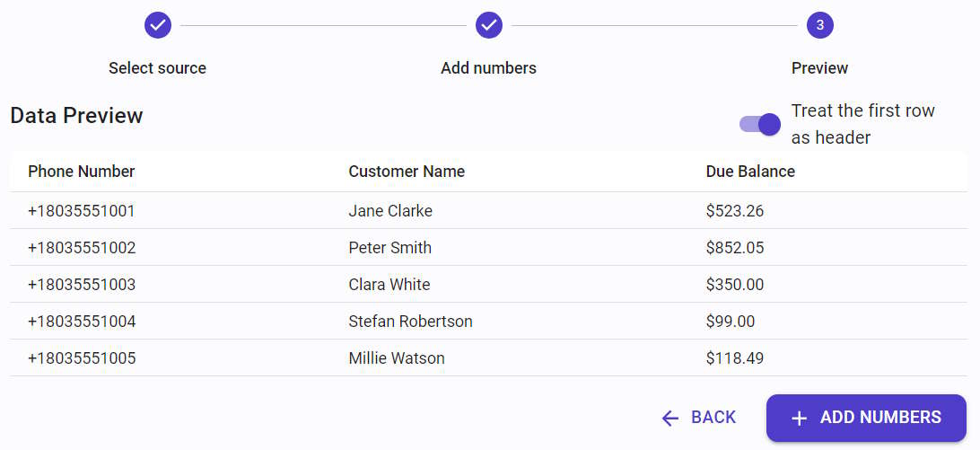980x450 pixels.
Task: Click the $852.05 balance cell
Action: coord(735,248)
